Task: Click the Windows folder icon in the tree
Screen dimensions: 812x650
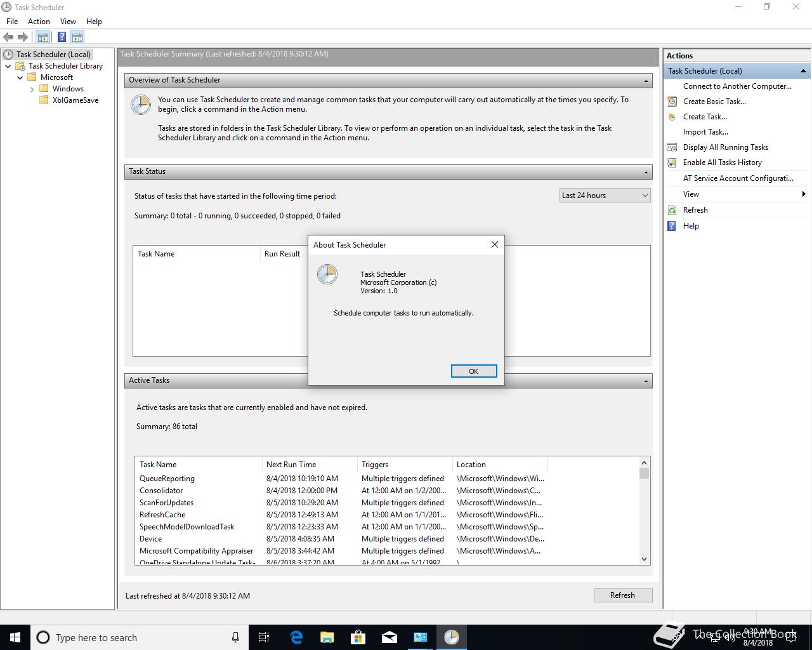Action: (44, 89)
